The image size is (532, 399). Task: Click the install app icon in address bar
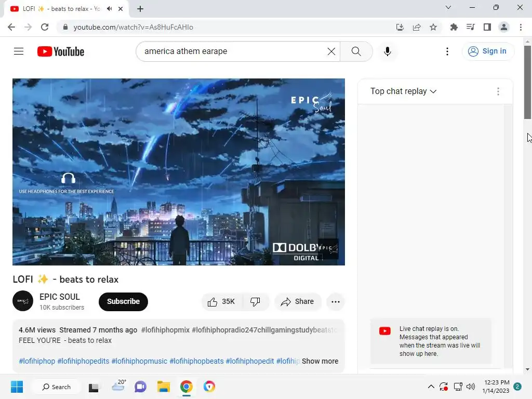[400, 27]
